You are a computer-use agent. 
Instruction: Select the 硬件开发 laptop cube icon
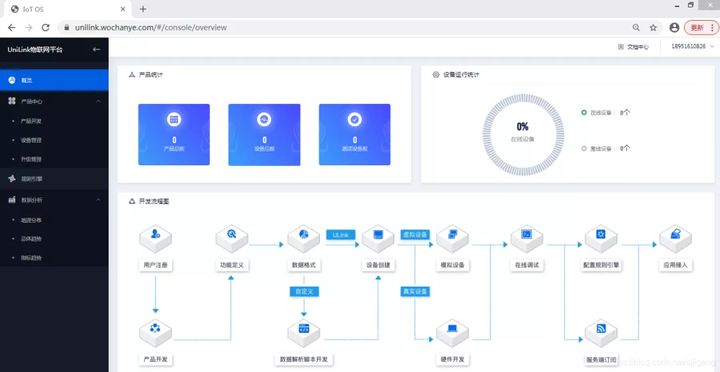pyautogui.click(x=452, y=333)
